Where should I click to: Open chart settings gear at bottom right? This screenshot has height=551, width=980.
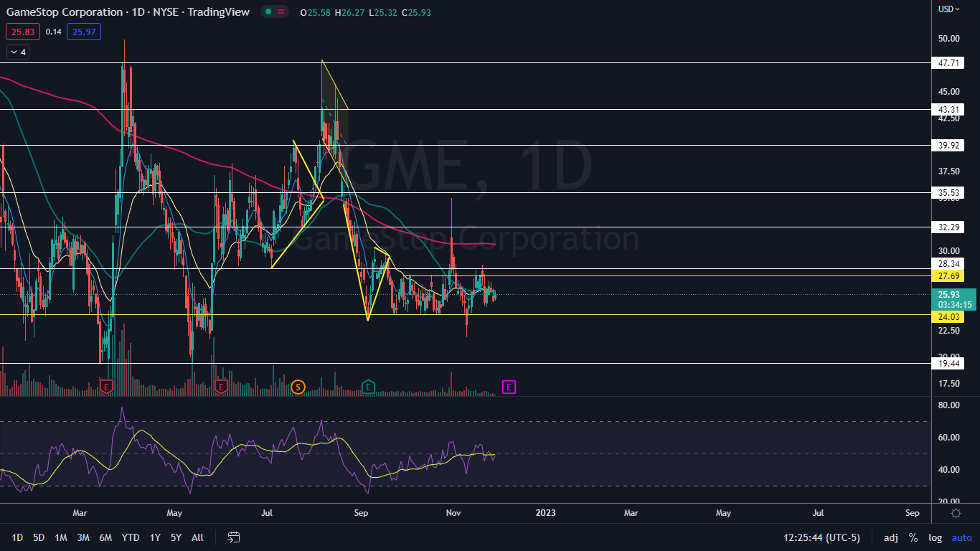click(956, 513)
